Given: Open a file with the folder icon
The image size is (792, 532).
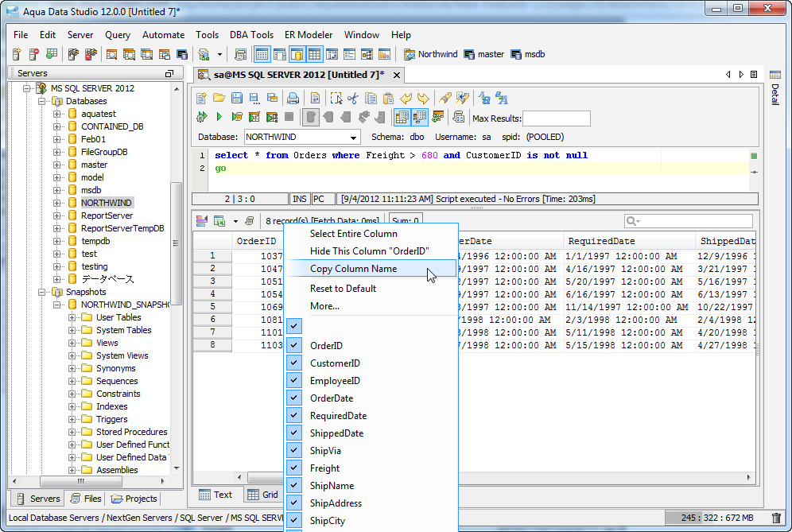Looking at the screenshot, I should pos(219,99).
